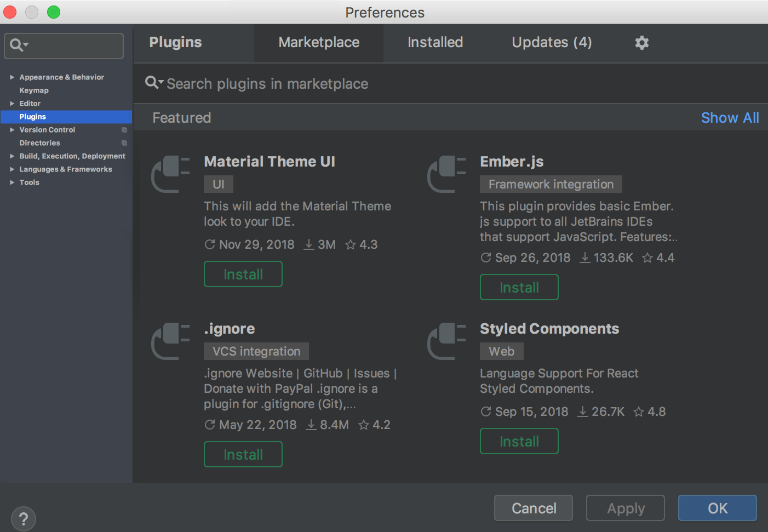Install the .ignore plugin
The width and height of the screenshot is (768, 532).
[243, 454]
